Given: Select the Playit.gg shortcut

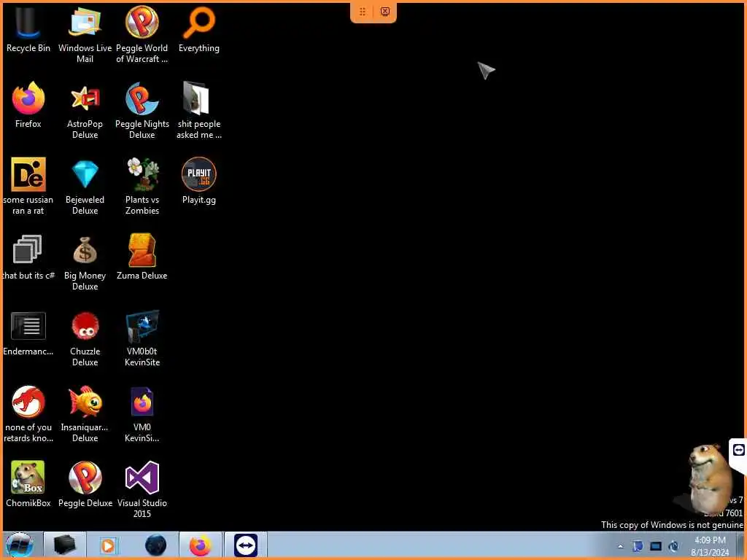Looking at the screenshot, I should click(198, 181).
